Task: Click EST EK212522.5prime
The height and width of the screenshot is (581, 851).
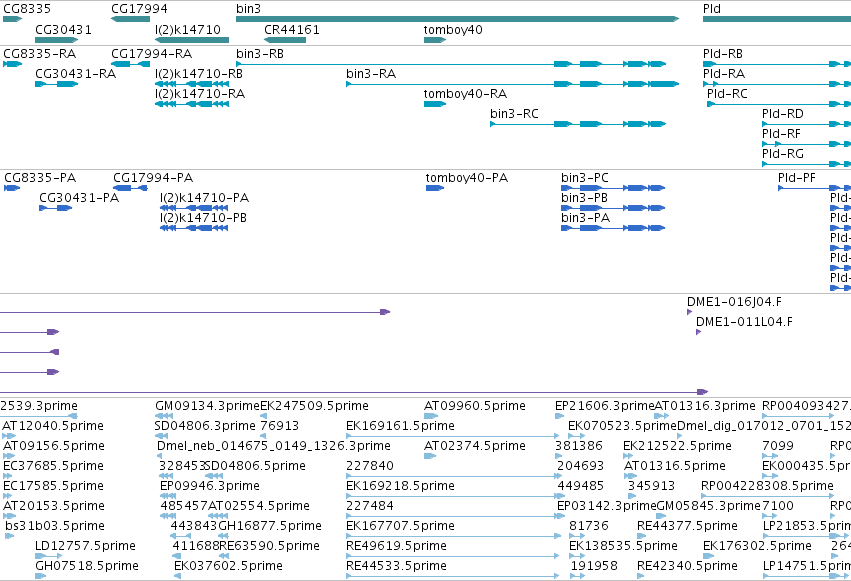Action: click(677, 446)
